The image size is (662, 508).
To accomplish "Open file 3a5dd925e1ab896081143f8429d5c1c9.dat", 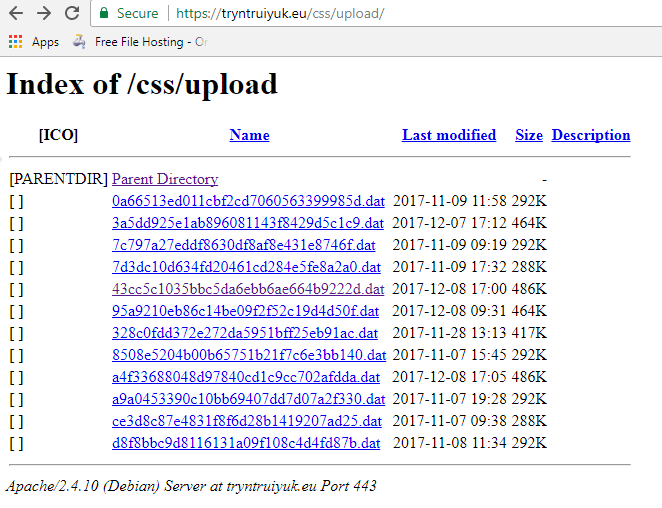I will (247, 223).
